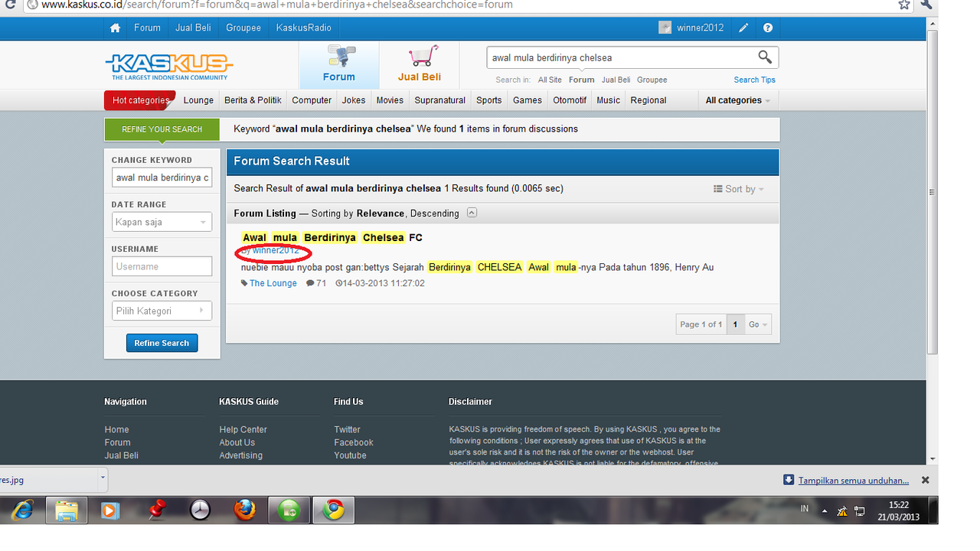
Task: Open Internet Explorer from the taskbar
Action: [x=22, y=510]
